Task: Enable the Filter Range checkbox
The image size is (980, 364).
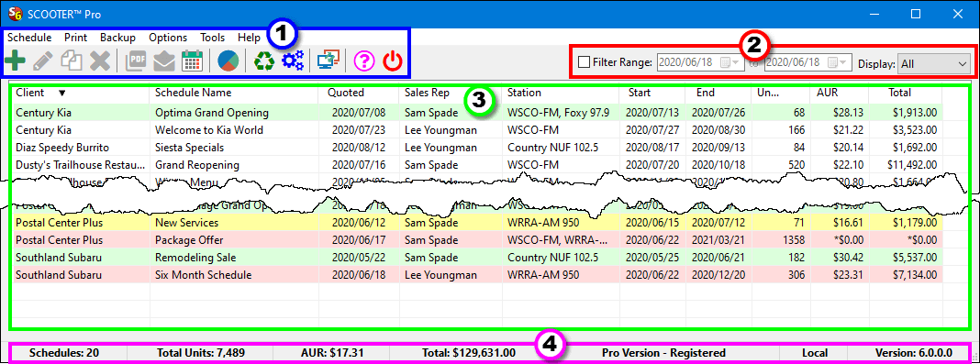Action: [584, 62]
